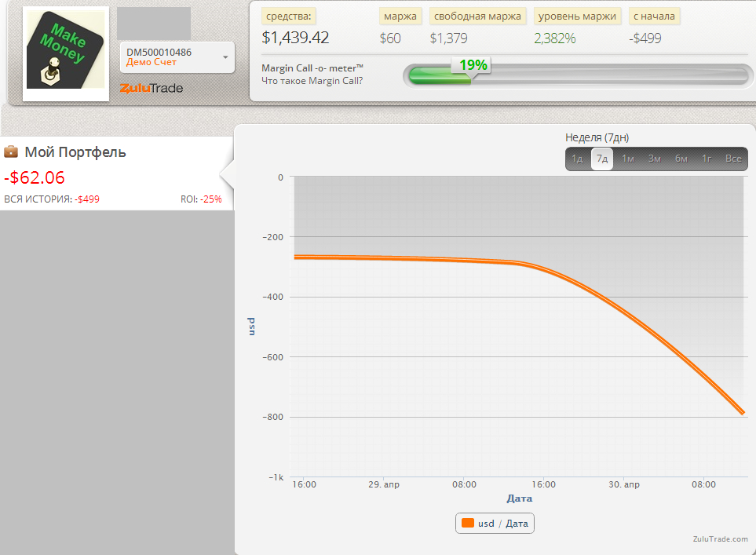Switch chart to 3м range
This screenshot has height=555, width=756.
click(x=654, y=159)
